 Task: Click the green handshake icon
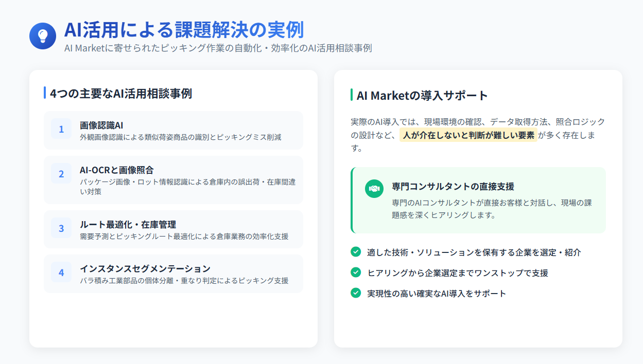374,189
